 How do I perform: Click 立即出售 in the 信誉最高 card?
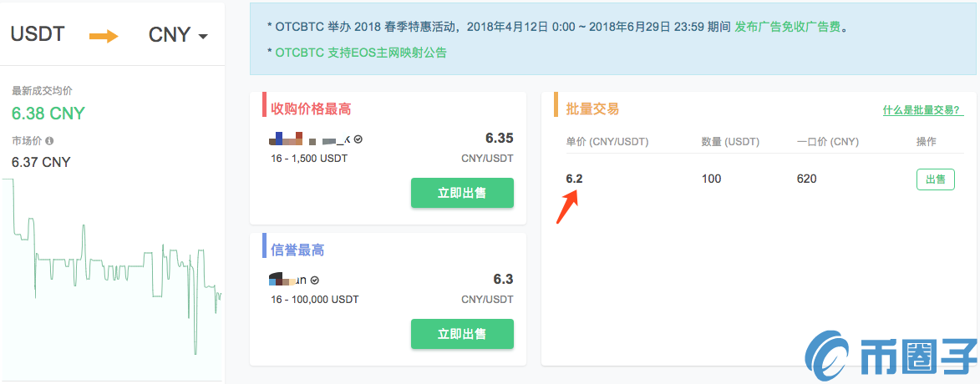pyautogui.click(x=462, y=334)
